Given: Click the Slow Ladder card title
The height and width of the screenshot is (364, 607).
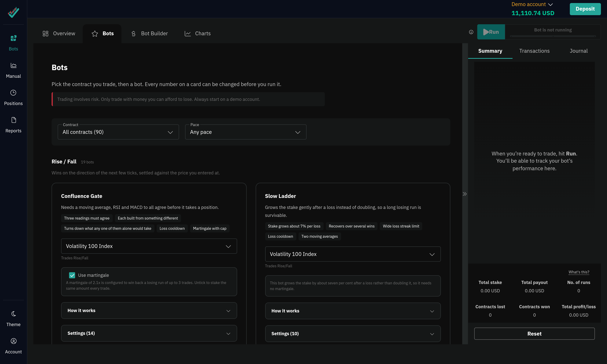Looking at the screenshot, I should click(x=280, y=196).
